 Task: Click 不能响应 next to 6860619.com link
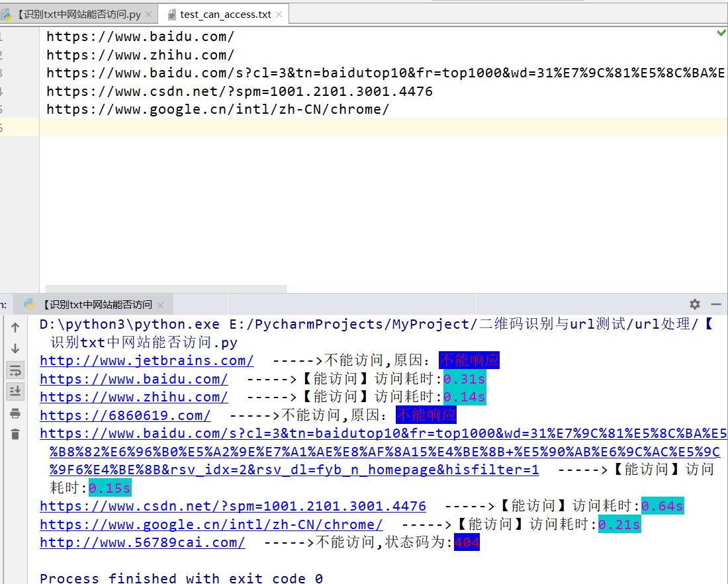pos(426,415)
